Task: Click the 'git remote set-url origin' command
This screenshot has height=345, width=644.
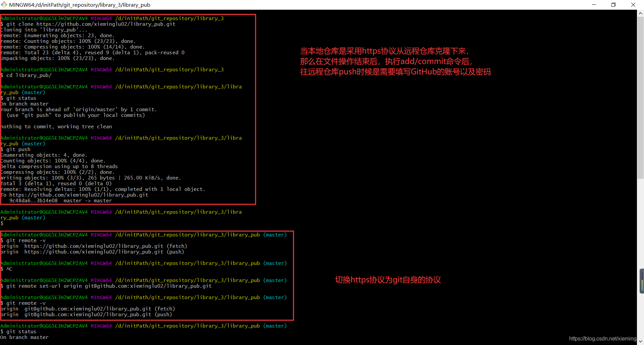Action: 106,286
